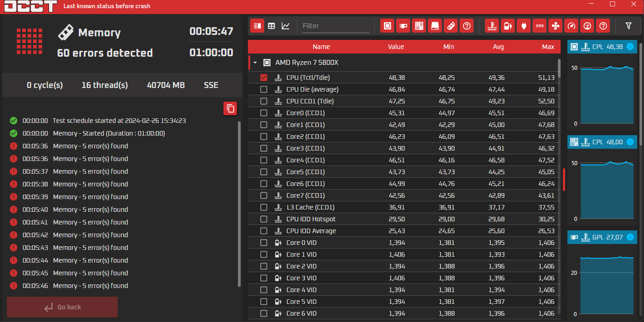Toggle the other-sensors question mark beside gauge icon
Viewport: 644px width, 322px height.
603,26
